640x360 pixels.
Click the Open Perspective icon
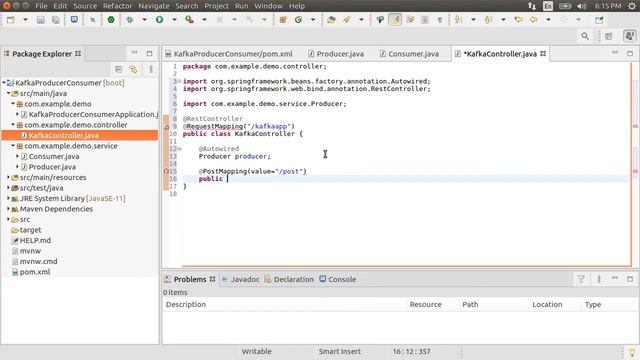[x=609, y=36]
